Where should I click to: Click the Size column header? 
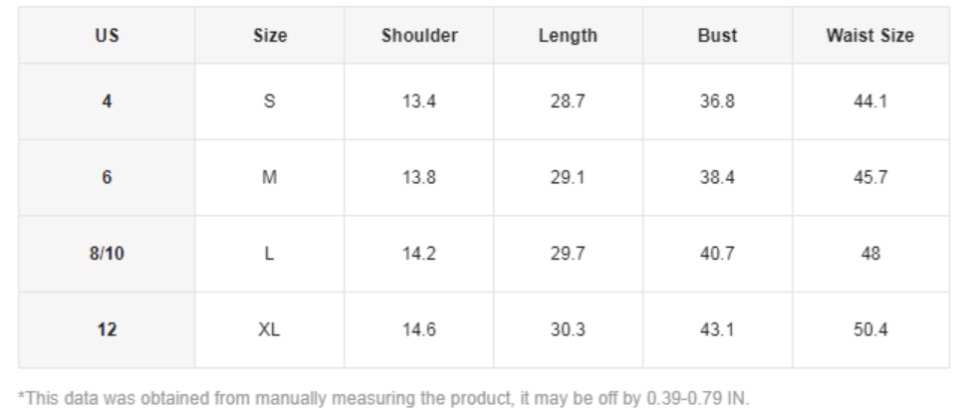270,36
